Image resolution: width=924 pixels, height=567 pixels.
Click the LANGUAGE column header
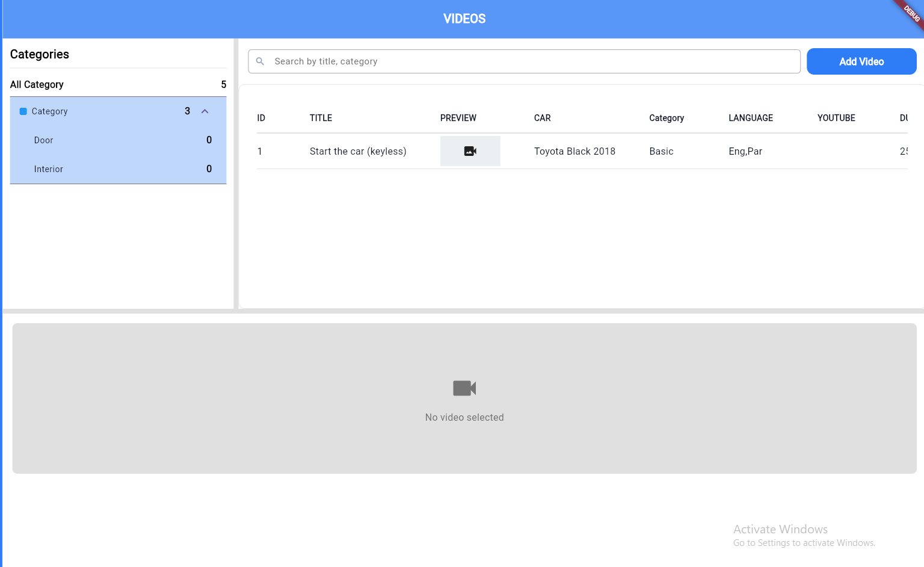[x=750, y=118]
